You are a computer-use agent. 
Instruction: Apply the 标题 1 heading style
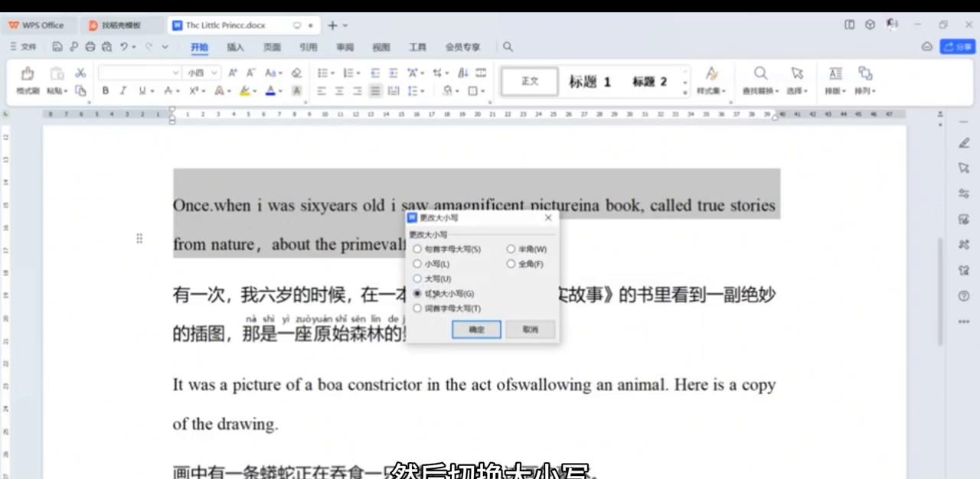click(589, 81)
